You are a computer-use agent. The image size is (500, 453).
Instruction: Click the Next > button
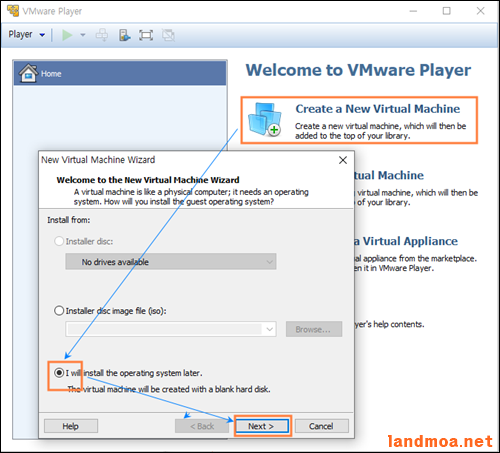[262, 426]
